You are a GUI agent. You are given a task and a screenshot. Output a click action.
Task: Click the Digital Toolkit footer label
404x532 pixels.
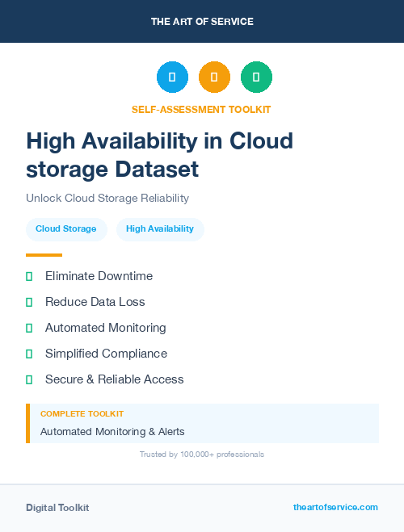[57, 508]
